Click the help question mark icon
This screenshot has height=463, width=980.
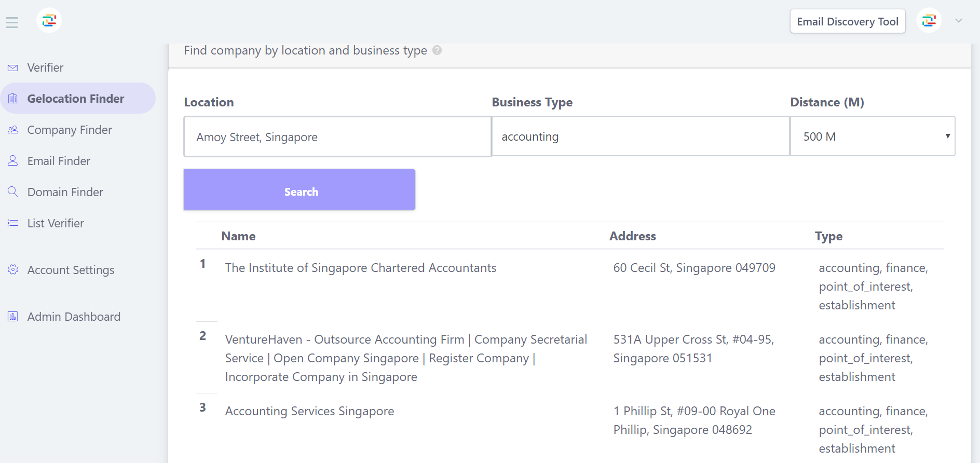pyautogui.click(x=437, y=50)
